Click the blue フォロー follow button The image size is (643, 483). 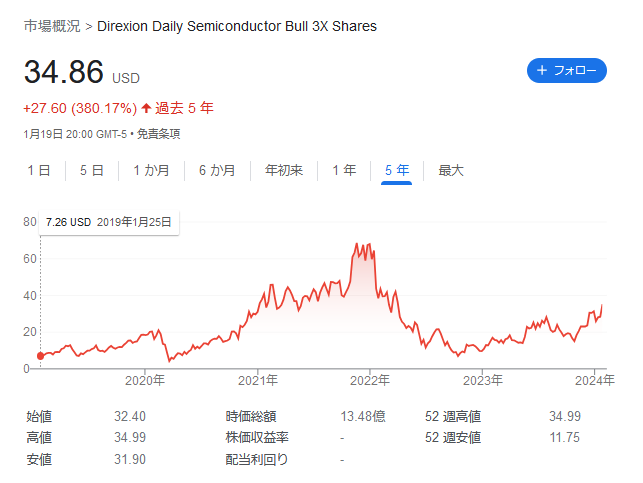tap(566, 71)
